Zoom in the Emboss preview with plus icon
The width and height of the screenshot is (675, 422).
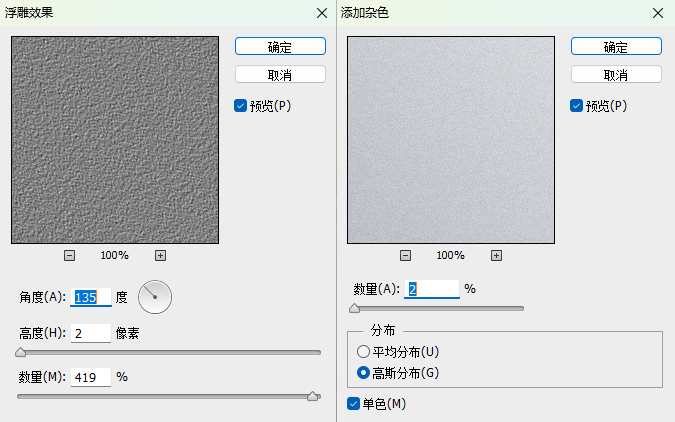(160, 256)
